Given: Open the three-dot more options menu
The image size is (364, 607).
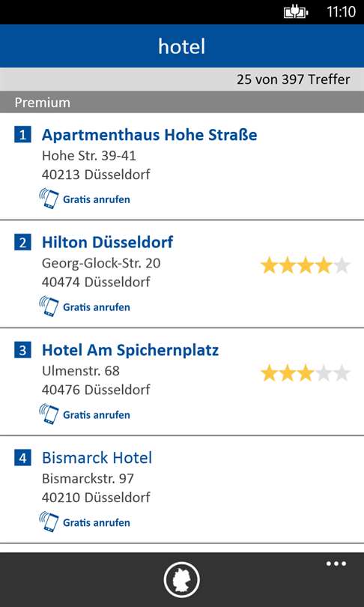Looking at the screenshot, I should (x=336, y=564).
